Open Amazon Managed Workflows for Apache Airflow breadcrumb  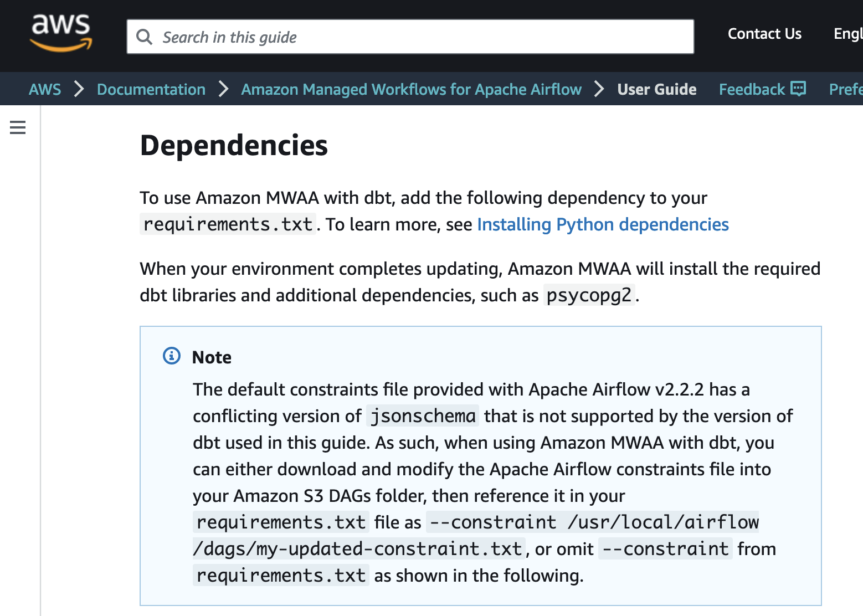click(x=411, y=89)
